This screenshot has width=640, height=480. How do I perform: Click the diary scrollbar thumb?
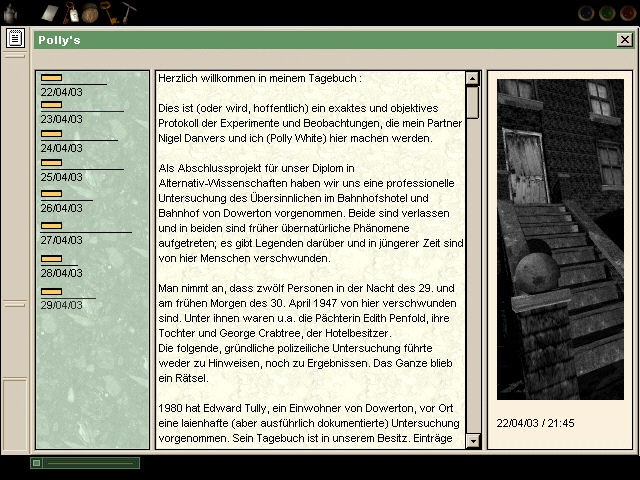point(472,102)
